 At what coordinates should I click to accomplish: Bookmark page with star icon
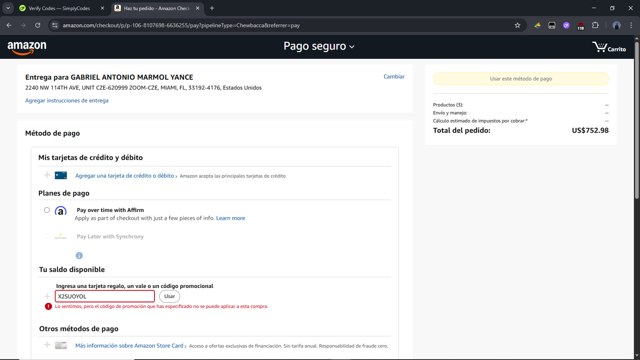tap(518, 25)
